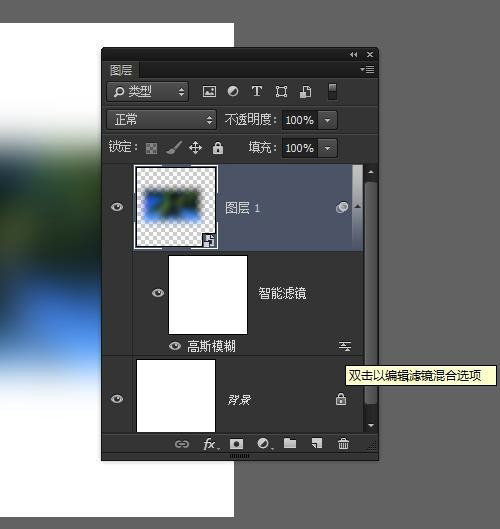Click the layers list vertical scrollbar thumb
The image size is (500, 529).
[371, 293]
